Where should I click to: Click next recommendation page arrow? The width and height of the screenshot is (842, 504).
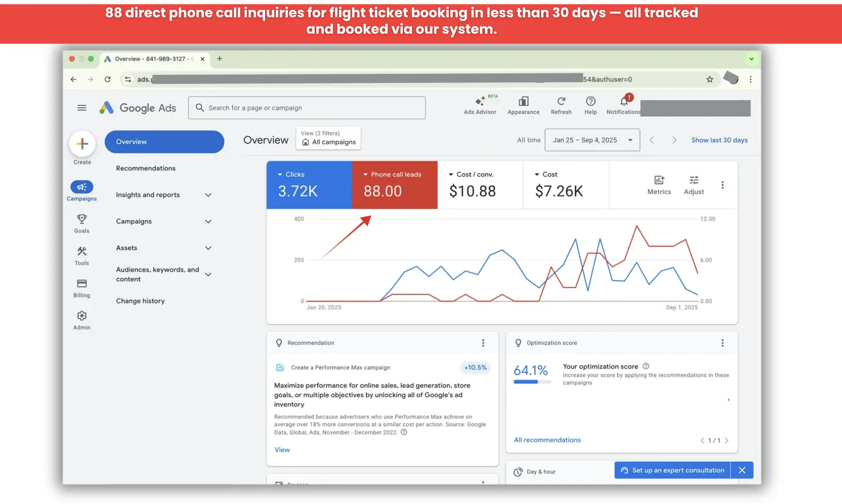coord(726,441)
